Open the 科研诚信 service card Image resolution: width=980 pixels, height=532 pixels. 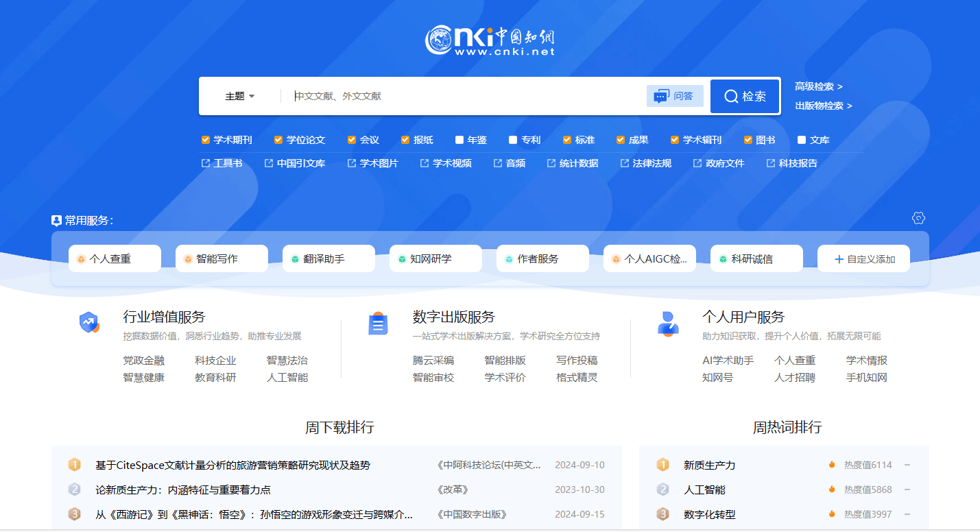coord(756,258)
